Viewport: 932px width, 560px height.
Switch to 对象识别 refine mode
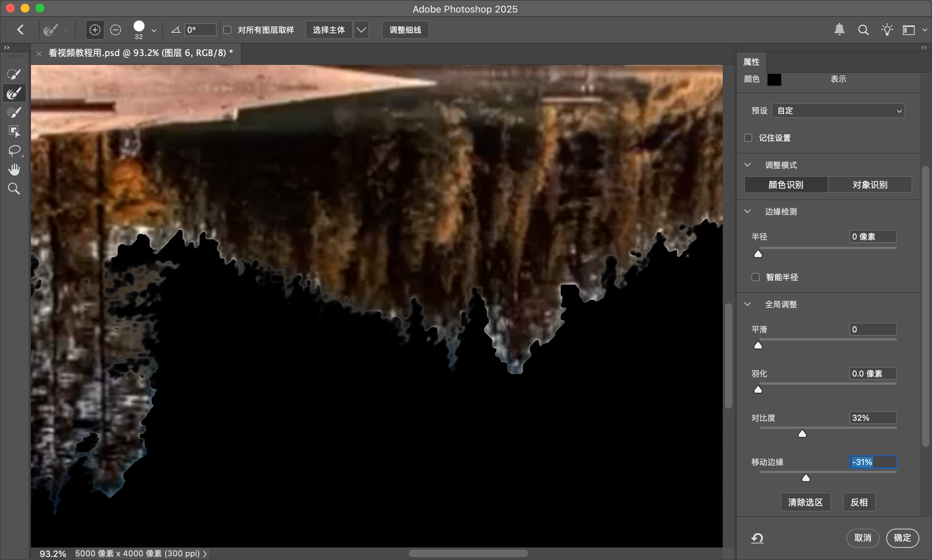click(869, 185)
